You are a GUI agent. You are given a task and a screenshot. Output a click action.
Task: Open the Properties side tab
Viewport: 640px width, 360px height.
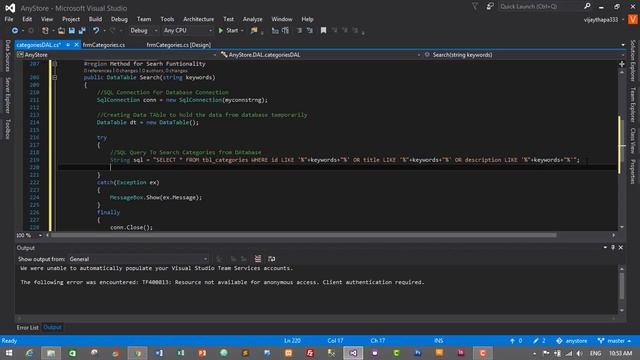[633, 171]
